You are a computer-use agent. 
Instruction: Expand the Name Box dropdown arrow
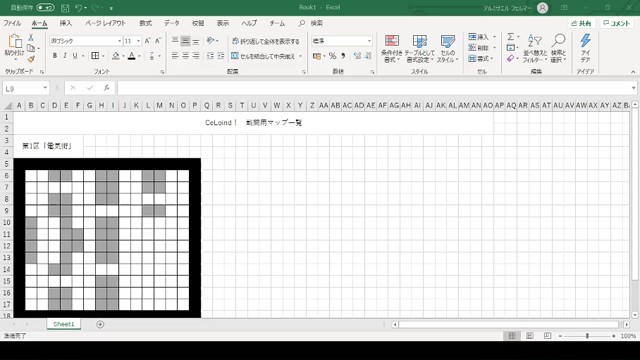45,88
